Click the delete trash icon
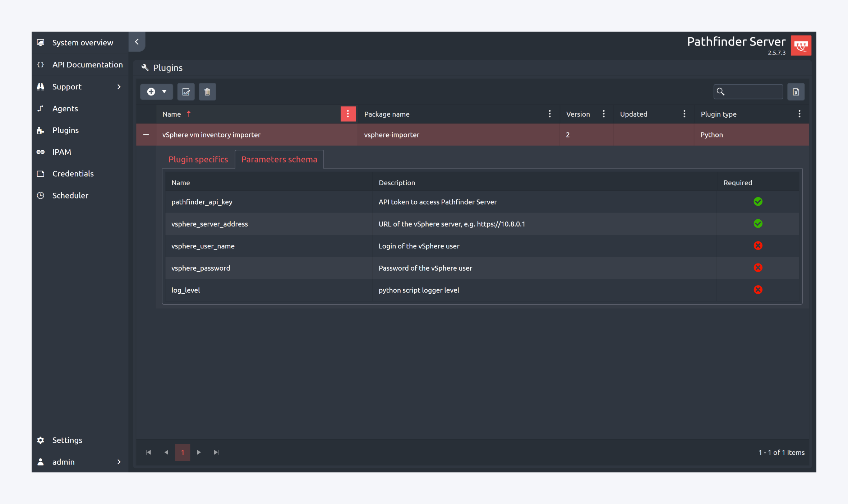Image resolution: width=848 pixels, height=504 pixels. pos(207,92)
